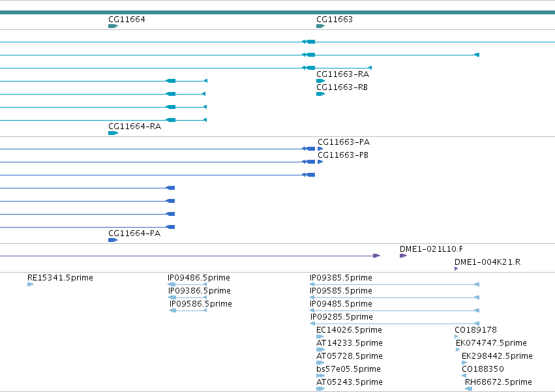Screen dimensions: 555x392
Task: Click the DME1-004K21.R label
Action: (487, 262)
